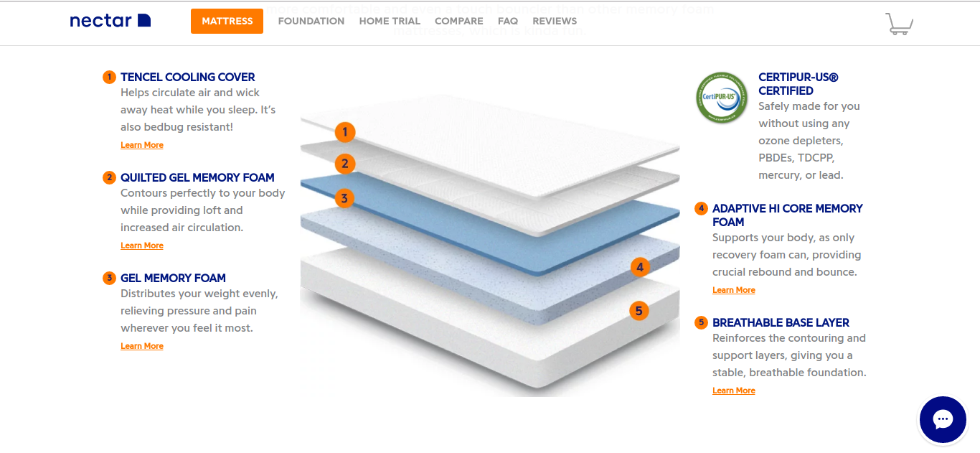
Task: Click the CertiPUR-US certification badge
Action: pyautogui.click(x=722, y=97)
